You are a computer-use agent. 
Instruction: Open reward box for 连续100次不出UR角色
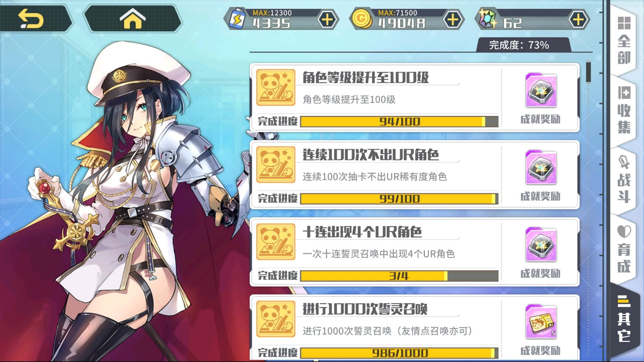pos(541,168)
